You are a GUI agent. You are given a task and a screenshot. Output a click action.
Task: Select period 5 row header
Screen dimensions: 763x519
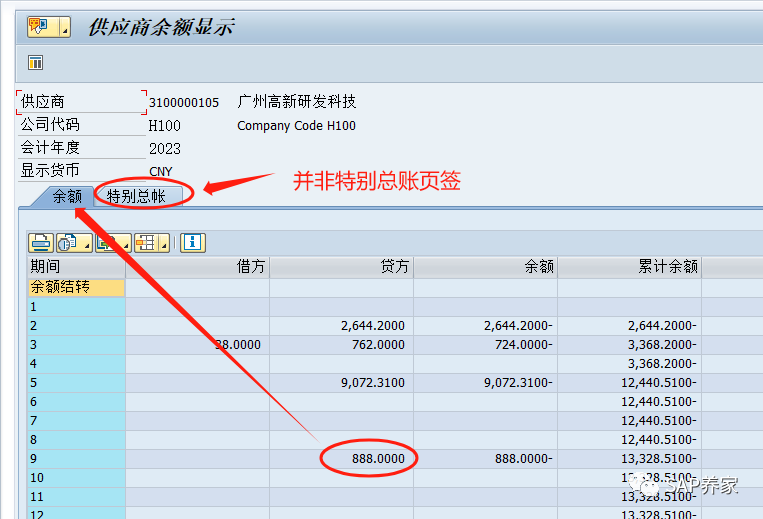pos(76,383)
